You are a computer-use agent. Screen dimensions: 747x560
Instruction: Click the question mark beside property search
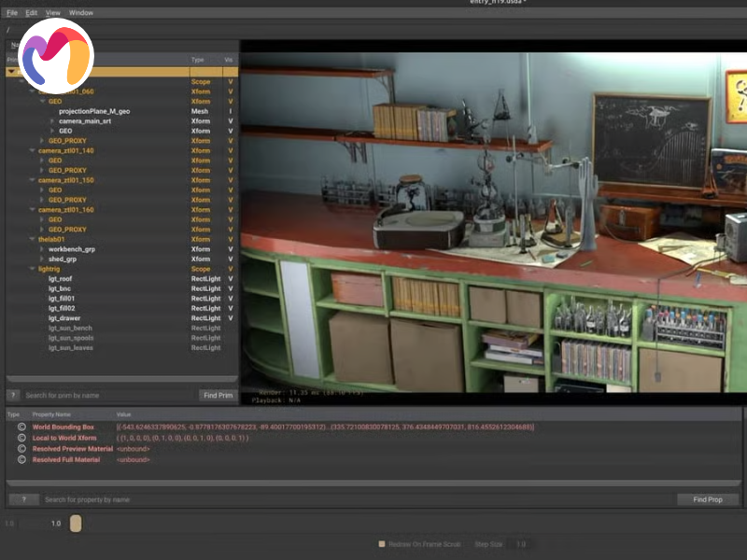(23, 499)
